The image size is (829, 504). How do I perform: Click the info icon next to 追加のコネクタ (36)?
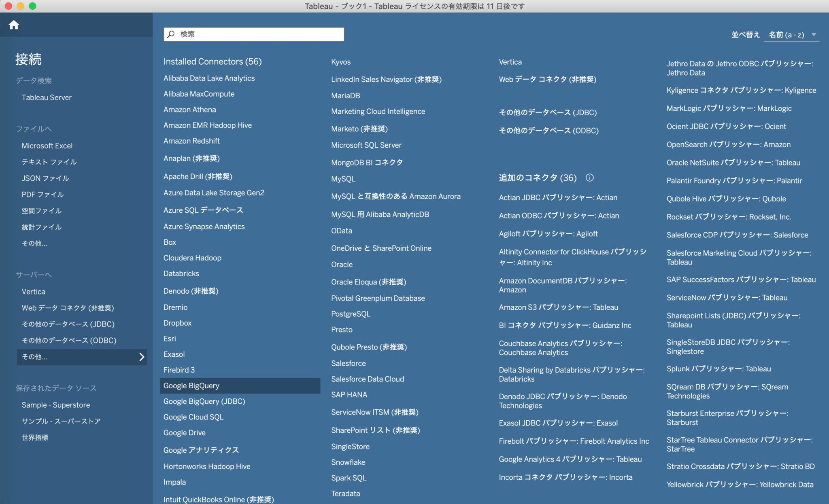point(590,178)
